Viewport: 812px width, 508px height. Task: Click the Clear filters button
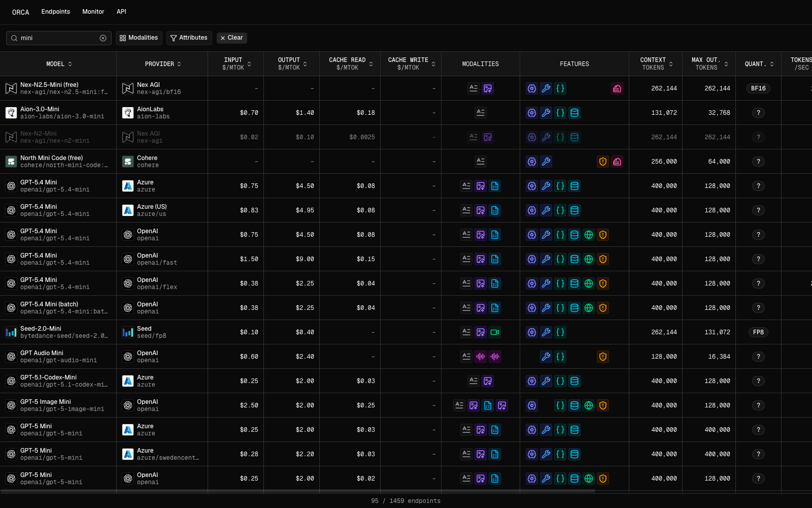click(x=231, y=38)
